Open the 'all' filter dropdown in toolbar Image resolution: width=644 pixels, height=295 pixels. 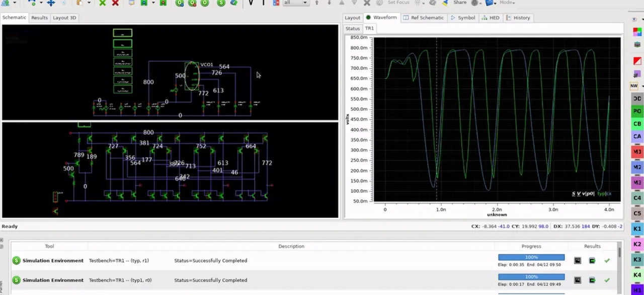pyautogui.click(x=295, y=3)
